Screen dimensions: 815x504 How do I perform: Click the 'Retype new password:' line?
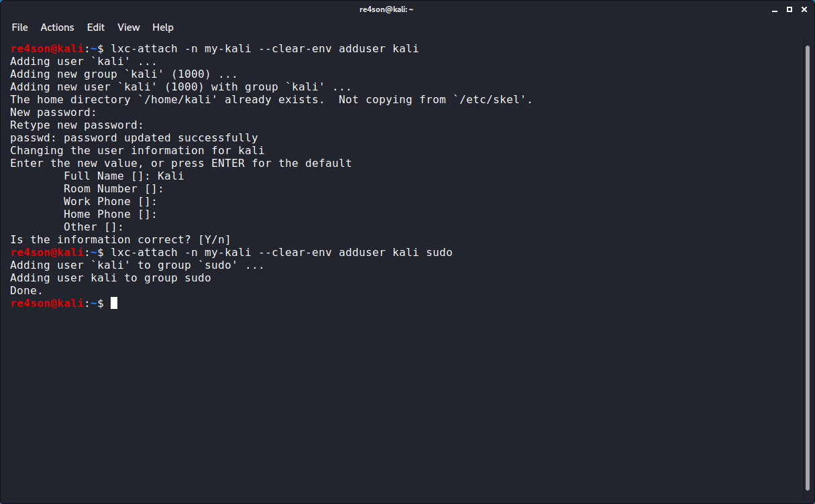[x=76, y=125]
